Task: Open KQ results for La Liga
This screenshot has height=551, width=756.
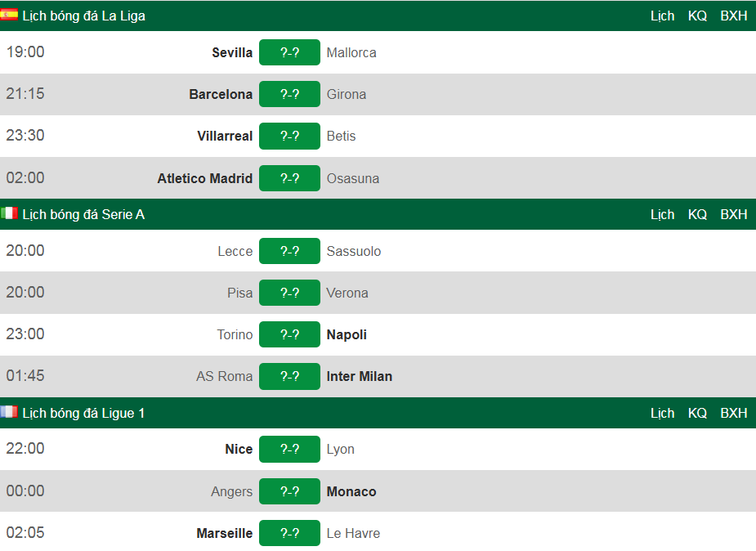Action: click(x=697, y=16)
